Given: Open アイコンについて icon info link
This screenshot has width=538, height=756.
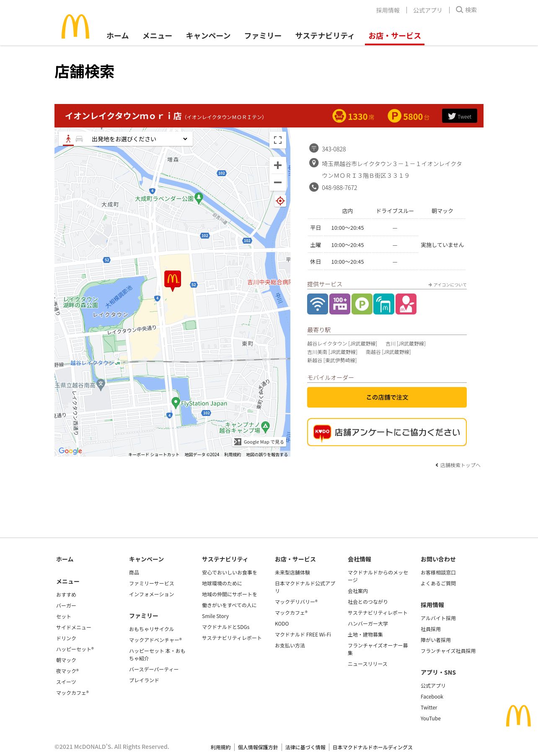Looking at the screenshot, I should tap(447, 285).
